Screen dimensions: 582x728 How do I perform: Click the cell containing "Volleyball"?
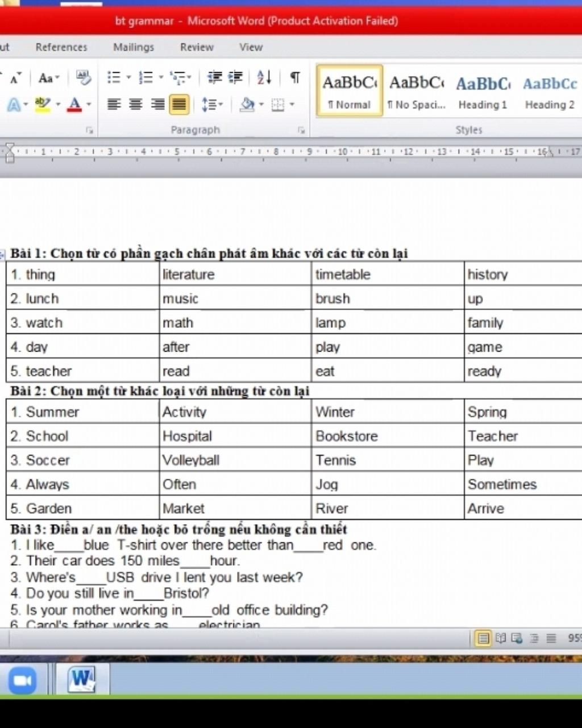pos(235,460)
